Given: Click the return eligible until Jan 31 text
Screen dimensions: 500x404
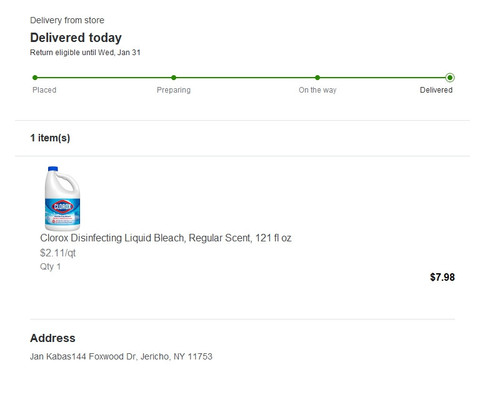Looking at the screenshot, I should (85, 52).
